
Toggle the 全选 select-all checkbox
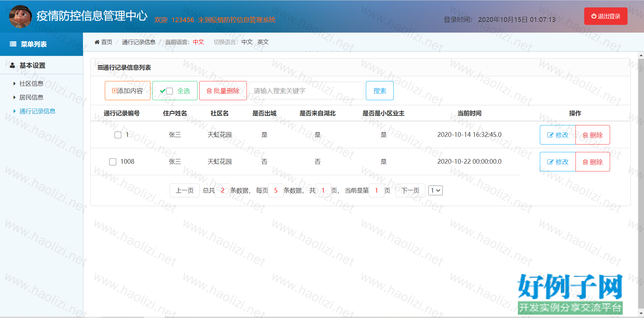pyautogui.click(x=170, y=91)
